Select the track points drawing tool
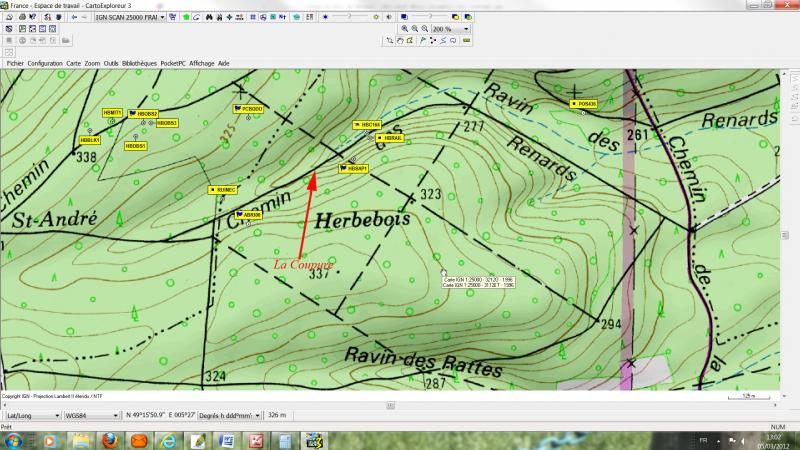This screenshot has width=800, height=450. [433, 40]
